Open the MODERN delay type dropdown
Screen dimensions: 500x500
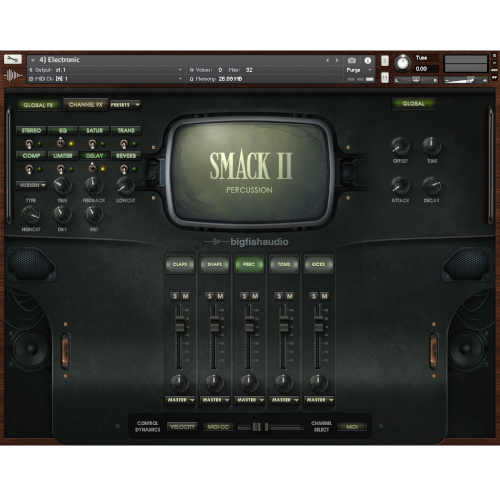click(31, 185)
